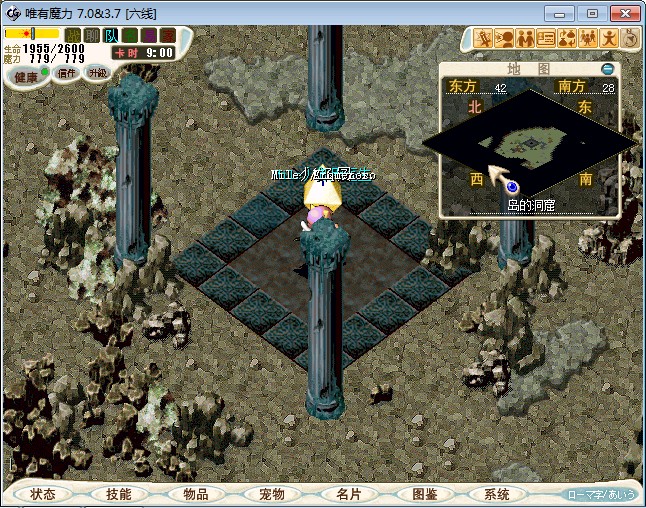
Task: Toggle the 聊 (chat) channel switch
Action: (x=91, y=35)
